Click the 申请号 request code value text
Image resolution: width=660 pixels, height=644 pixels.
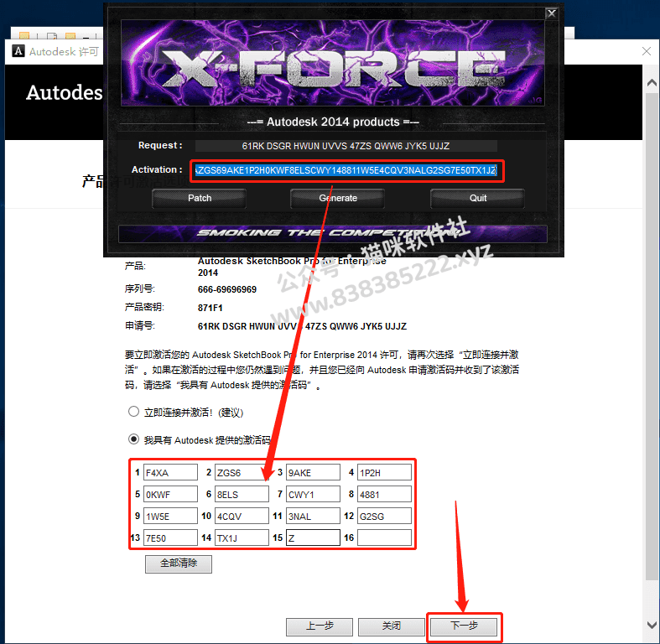click(x=302, y=327)
